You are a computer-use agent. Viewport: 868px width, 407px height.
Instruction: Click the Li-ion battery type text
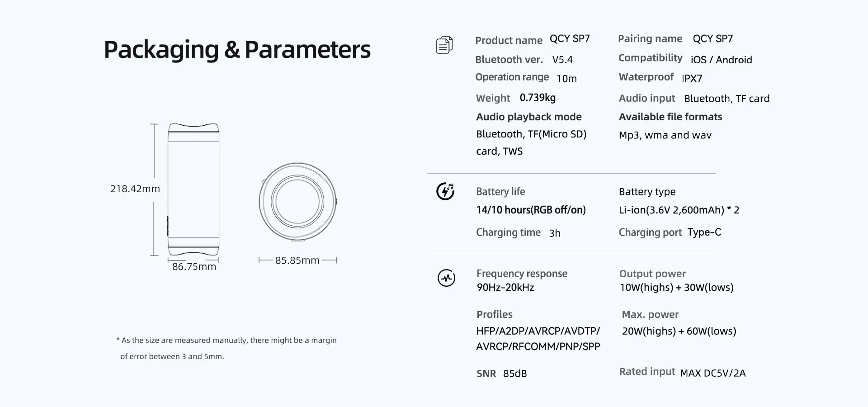tap(679, 210)
